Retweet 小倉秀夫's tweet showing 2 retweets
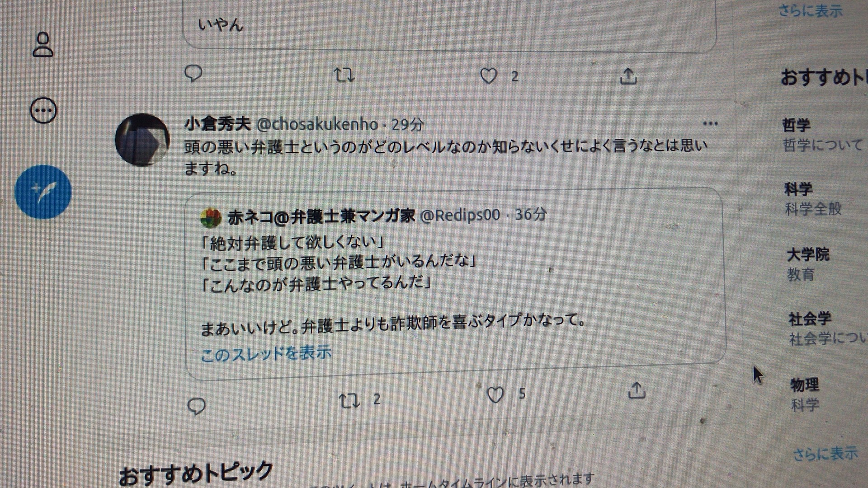Screen dimensions: 868x488 click(x=349, y=400)
